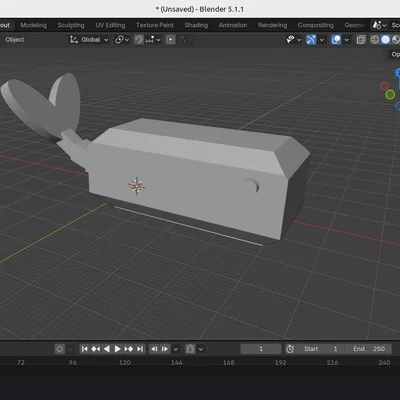This screenshot has width=400, height=400.
Task: Open the transform pivot point dropdown
Action: pyautogui.click(x=122, y=40)
